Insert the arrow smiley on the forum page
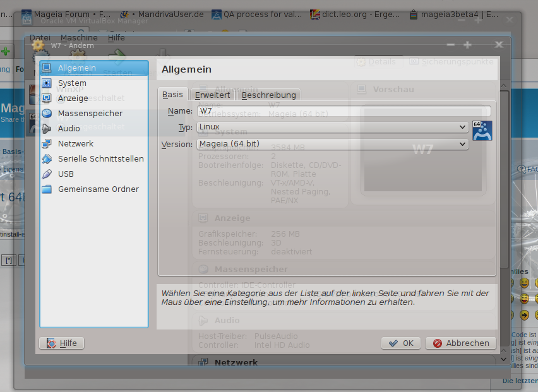The image size is (538, 392). [x=524, y=314]
